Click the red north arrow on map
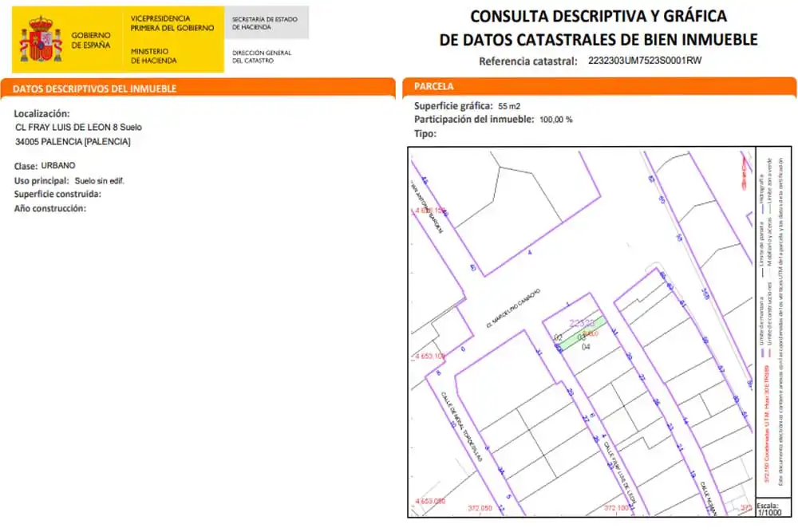The height and width of the screenshot is (532, 798). (x=744, y=172)
